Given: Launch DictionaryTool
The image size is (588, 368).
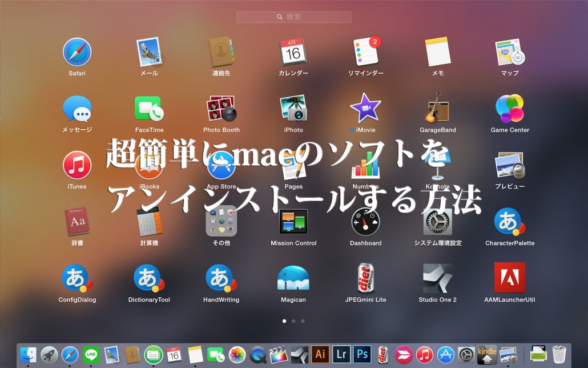Looking at the screenshot, I should [149, 279].
